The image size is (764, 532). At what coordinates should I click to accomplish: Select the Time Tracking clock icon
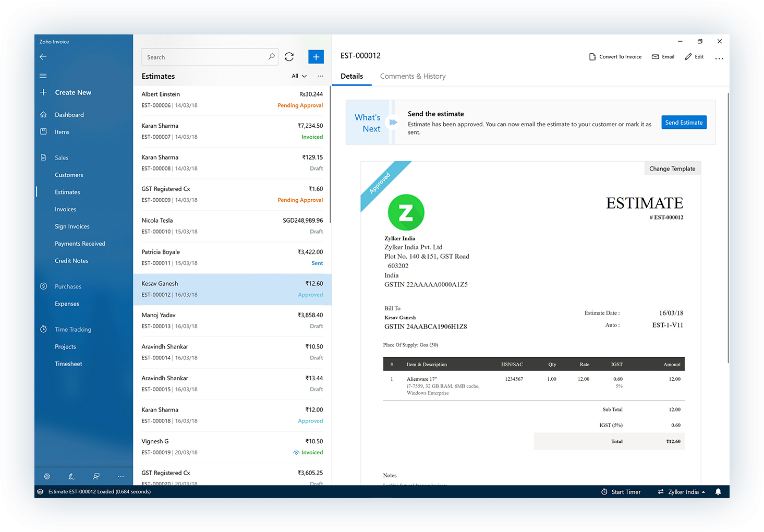coord(43,329)
